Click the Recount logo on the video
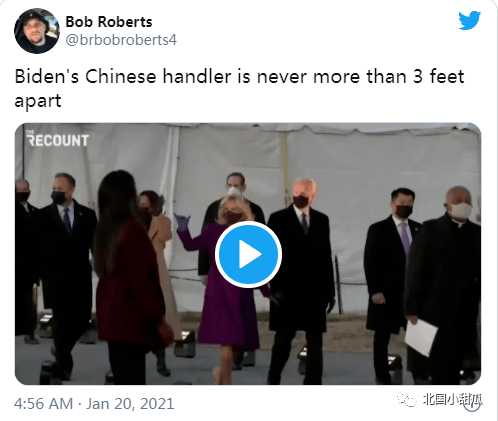Viewport: 498px width, 421px height. click(x=57, y=139)
